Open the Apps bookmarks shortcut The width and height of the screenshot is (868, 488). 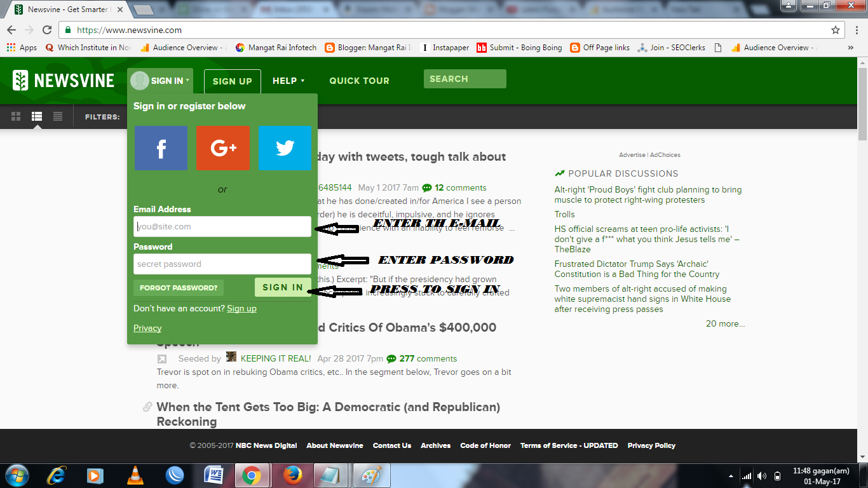pyautogui.click(x=22, y=48)
